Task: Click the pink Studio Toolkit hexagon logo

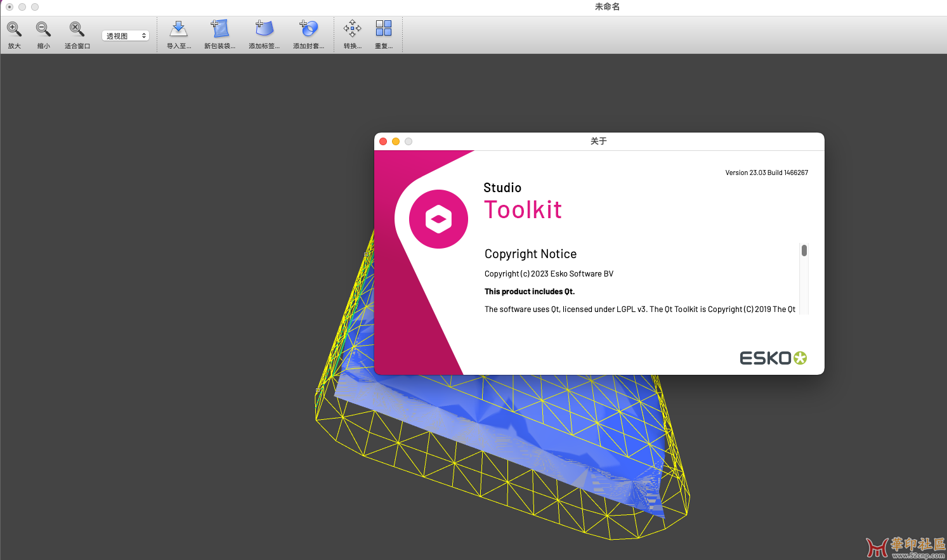Action: pyautogui.click(x=438, y=219)
